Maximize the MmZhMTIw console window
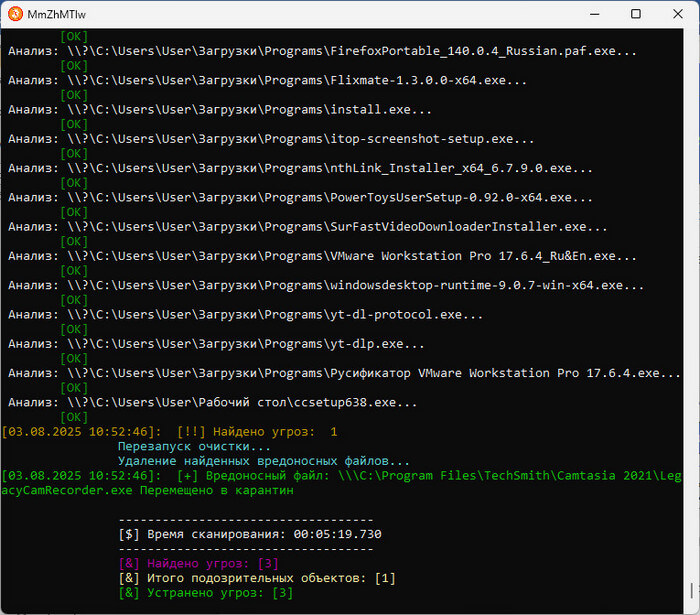 click(635, 15)
